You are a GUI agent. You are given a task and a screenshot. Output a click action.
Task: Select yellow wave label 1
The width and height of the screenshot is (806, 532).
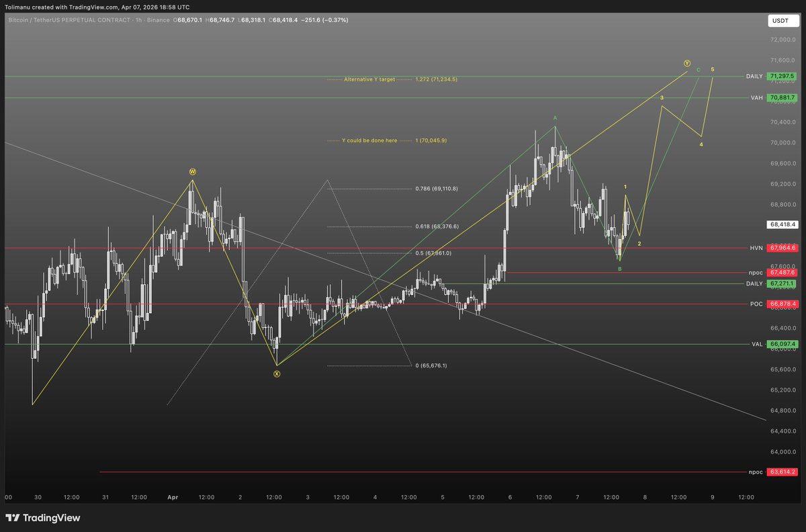tap(625, 187)
